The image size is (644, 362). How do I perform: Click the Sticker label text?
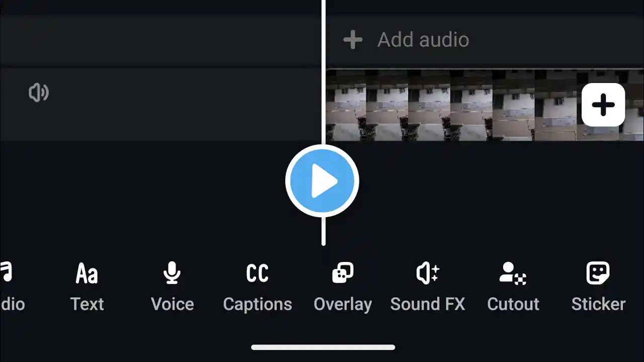[598, 304]
